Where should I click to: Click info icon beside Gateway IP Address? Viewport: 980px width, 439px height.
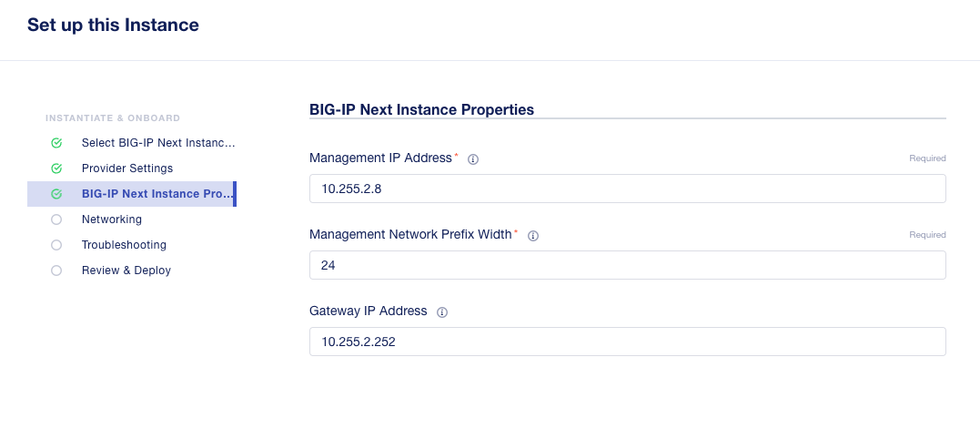pyautogui.click(x=442, y=312)
